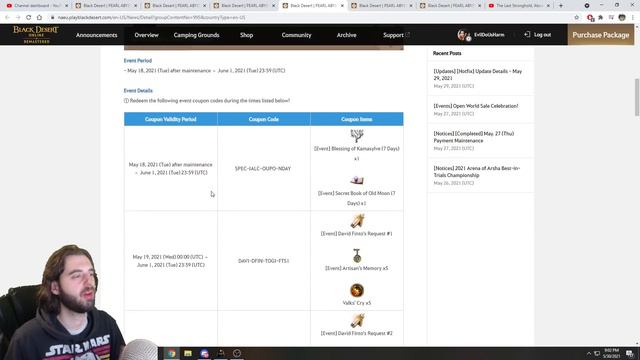Select coupon code SPEC-IALC-OUPO-NDAY
Image resolution: width=640 pixels, height=360 pixels.
tap(263, 169)
